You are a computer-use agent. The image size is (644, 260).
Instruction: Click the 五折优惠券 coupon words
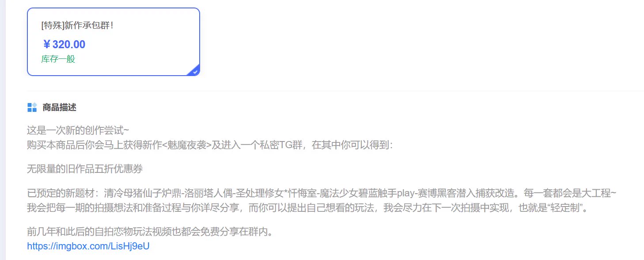118,169
